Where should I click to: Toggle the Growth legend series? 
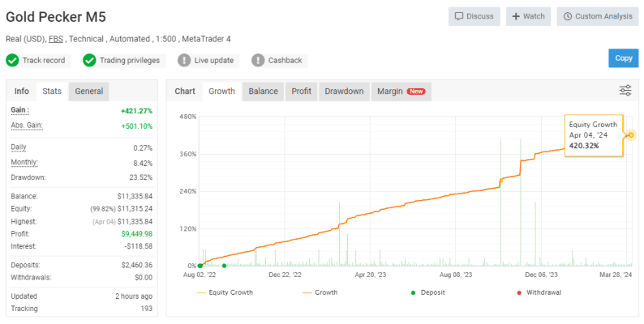click(320, 292)
